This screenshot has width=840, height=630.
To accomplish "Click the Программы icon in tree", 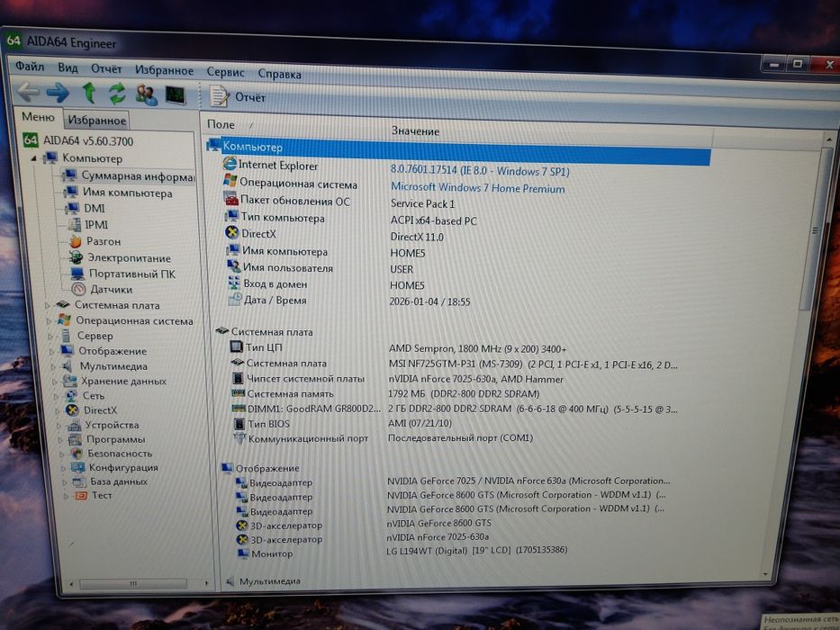I will coord(76,439).
